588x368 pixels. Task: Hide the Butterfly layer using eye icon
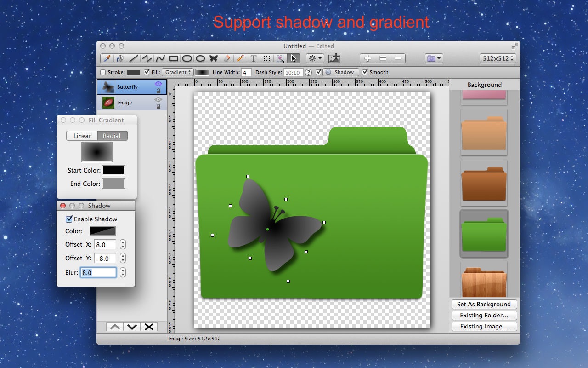coord(158,84)
